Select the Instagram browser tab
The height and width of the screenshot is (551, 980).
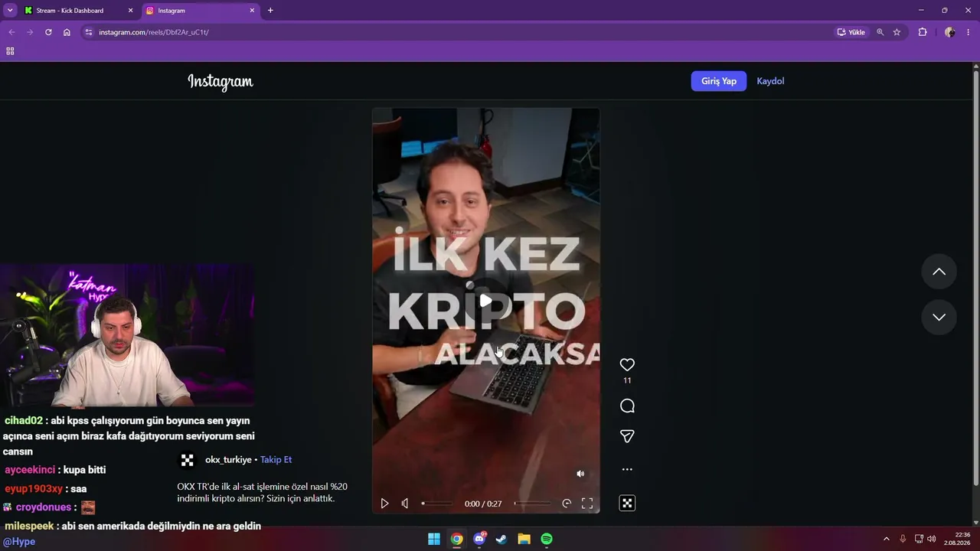(201, 11)
